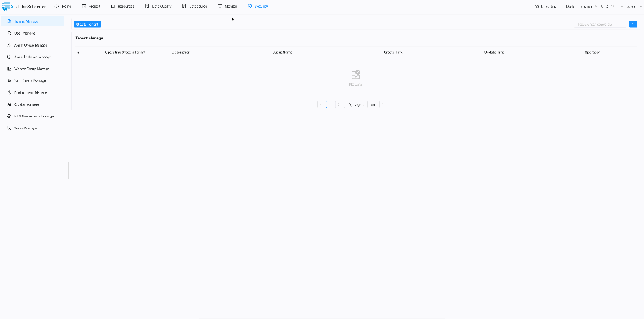Select Worker Group Manage in sidebar
Viewport: 644px width, 319px height.
click(32, 69)
